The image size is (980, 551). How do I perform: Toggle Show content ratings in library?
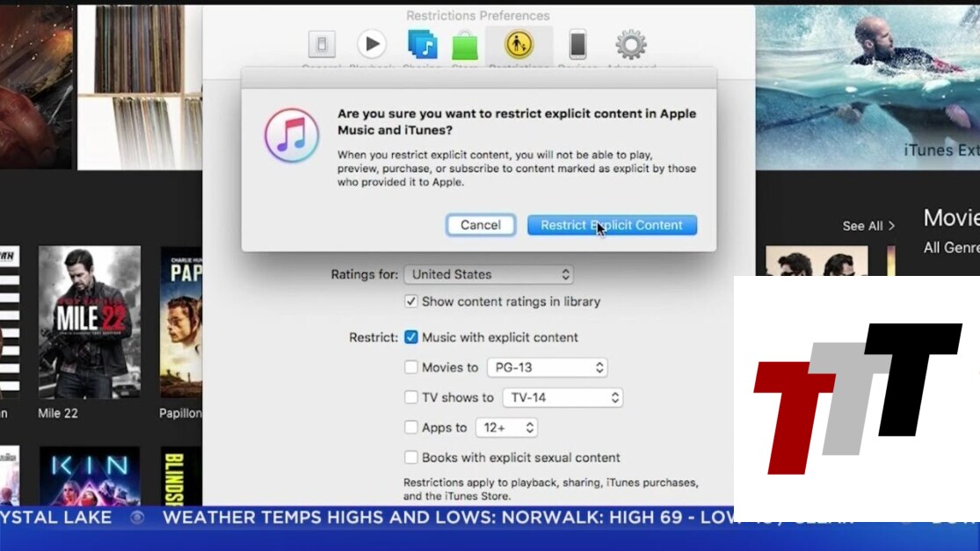410,301
